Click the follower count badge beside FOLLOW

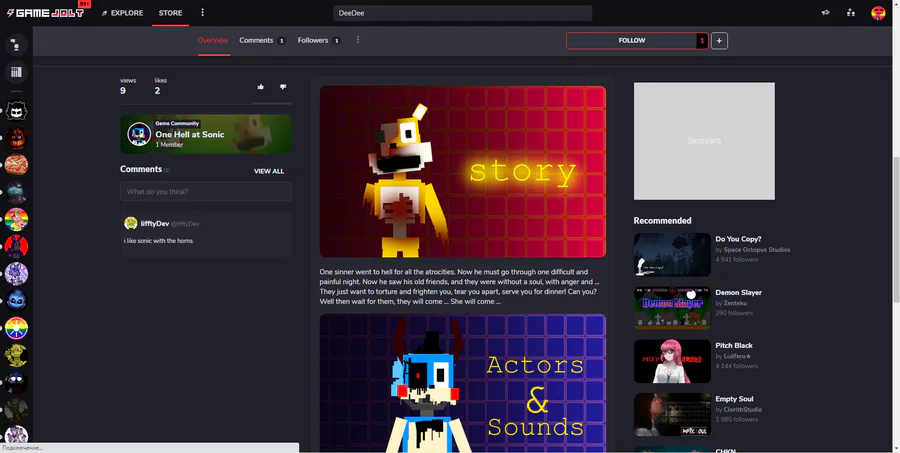coord(702,41)
